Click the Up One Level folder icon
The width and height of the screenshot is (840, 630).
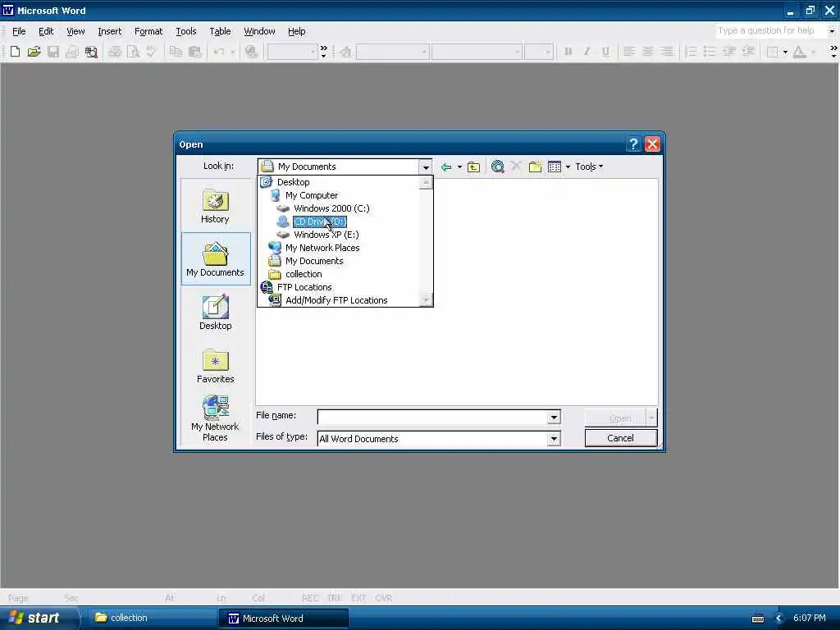point(473,167)
